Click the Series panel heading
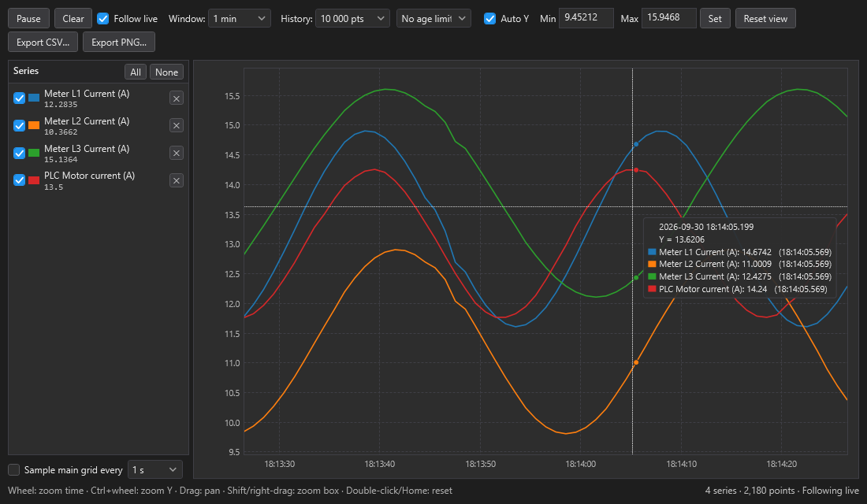The height and width of the screenshot is (504, 867). [26, 71]
